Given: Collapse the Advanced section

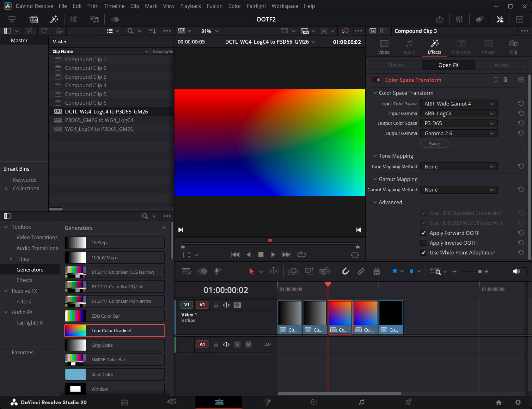Looking at the screenshot, I should point(375,202).
